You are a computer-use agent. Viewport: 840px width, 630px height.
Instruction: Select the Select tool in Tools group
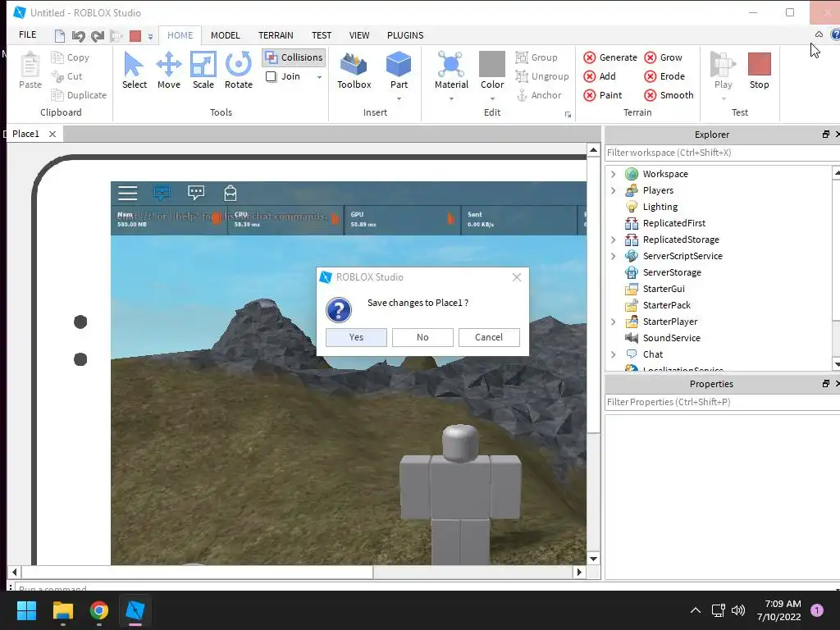coord(134,71)
